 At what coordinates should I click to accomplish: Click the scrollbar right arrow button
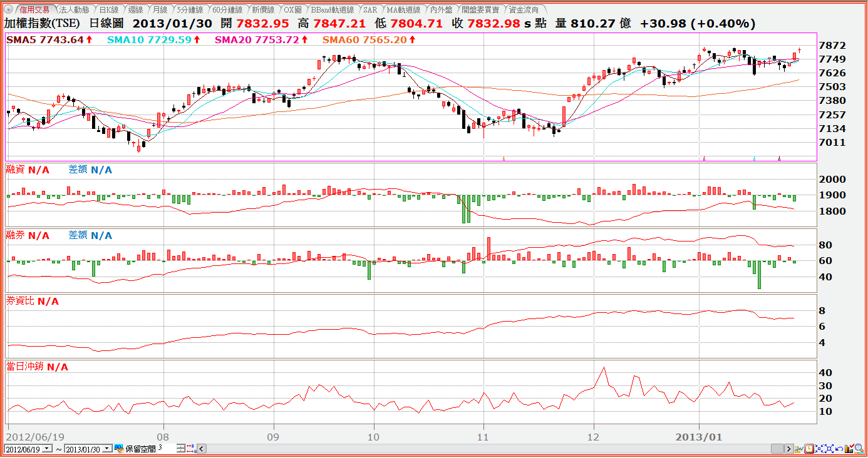(789, 449)
